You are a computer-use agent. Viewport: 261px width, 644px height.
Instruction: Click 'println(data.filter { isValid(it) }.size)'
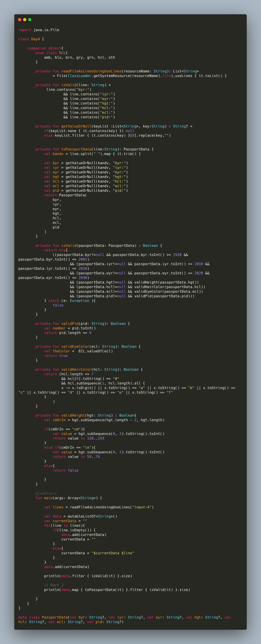coord(88,576)
